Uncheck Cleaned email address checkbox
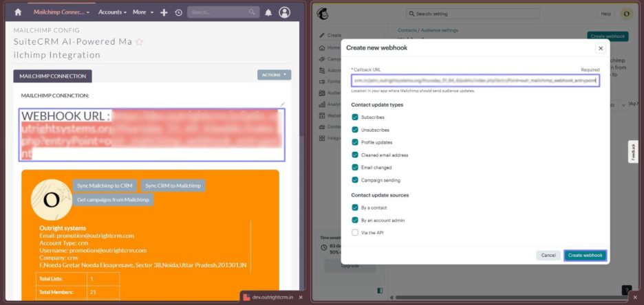 [x=355, y=155]
